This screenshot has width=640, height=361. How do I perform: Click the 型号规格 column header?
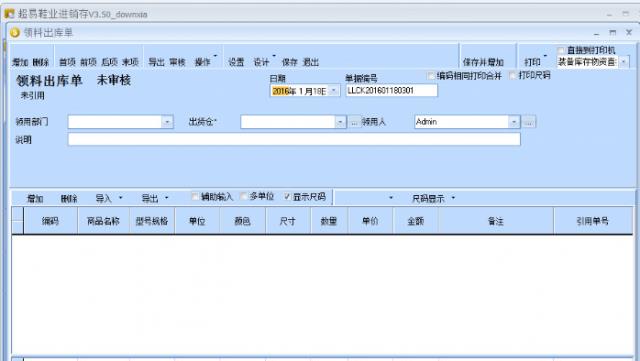[152, 221]
